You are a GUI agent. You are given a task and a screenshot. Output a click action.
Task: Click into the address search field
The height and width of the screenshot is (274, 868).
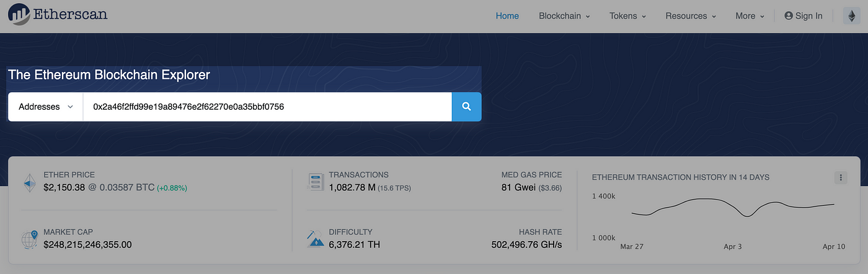click(267, 107)
